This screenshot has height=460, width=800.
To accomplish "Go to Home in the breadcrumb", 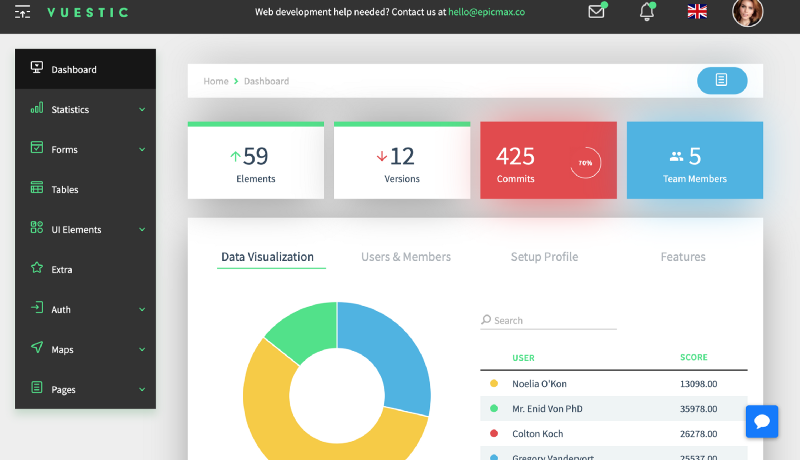I will pyautogui.click(x=216, y=81).
